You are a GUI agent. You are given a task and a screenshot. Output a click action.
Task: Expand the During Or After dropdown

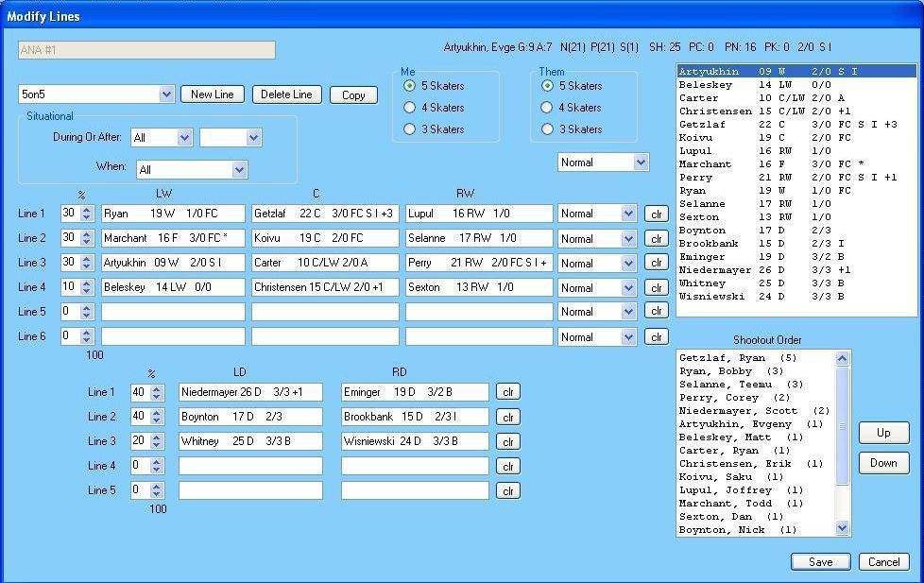(184, 138)
